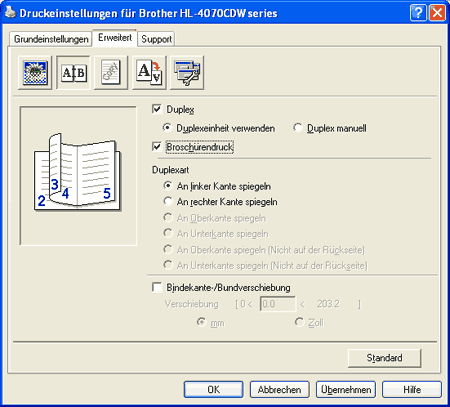Image resolution: width=450 pixels, height=407 pixels.
Task: Uncheck the Duplex checkbox
Action: [x=157, y=109]
